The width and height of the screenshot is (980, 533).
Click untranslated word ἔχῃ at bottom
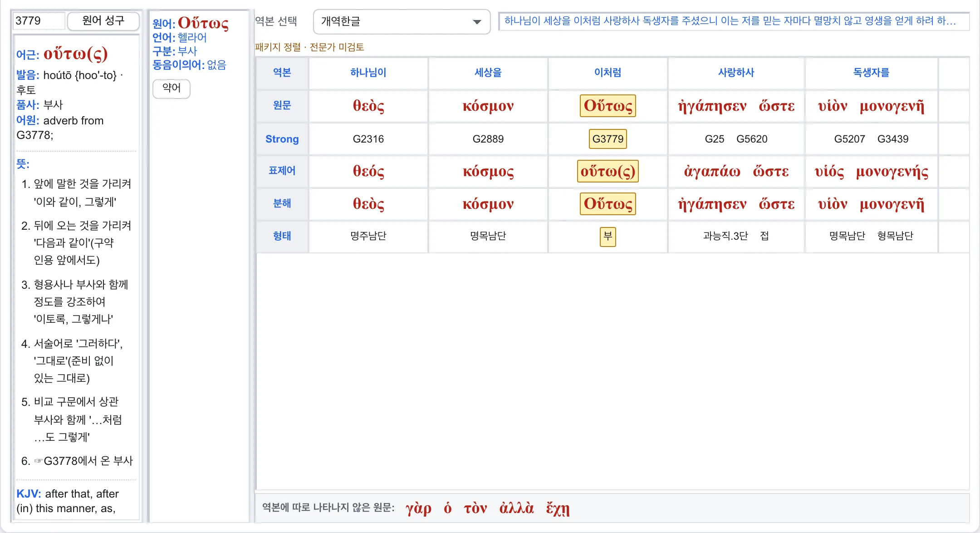(558, 508)
